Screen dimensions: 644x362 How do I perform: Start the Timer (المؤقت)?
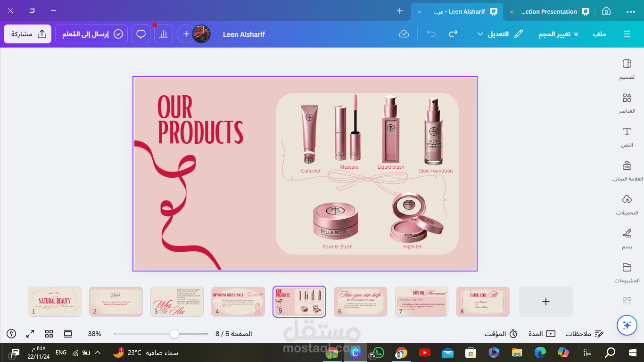pyautogui.click(x=501, y=334)
